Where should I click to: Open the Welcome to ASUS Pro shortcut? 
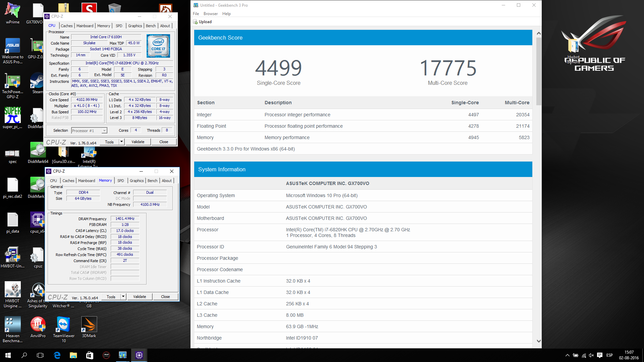pos(12,50)
